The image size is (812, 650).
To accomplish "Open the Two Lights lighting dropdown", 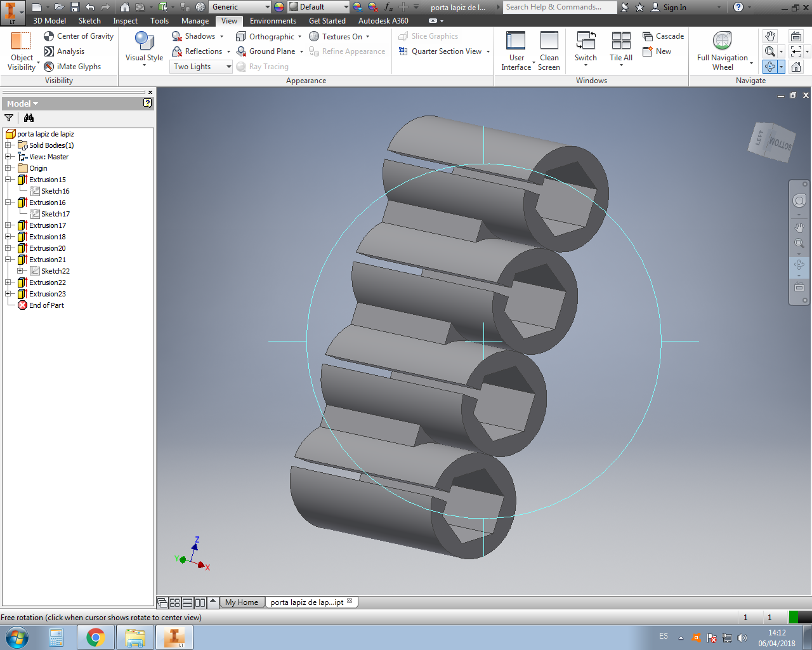I will coord(202,67).
